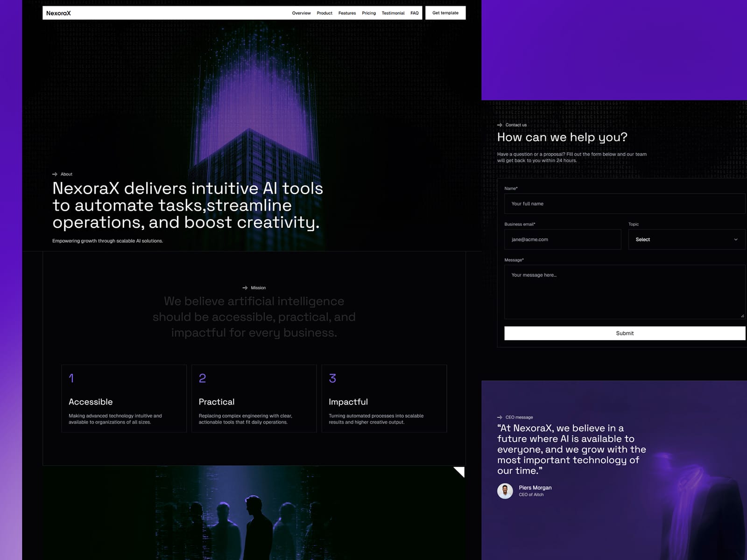Jump to the Testimonial section link
This screenshot has width=747, height=560.
pos(393,13)
